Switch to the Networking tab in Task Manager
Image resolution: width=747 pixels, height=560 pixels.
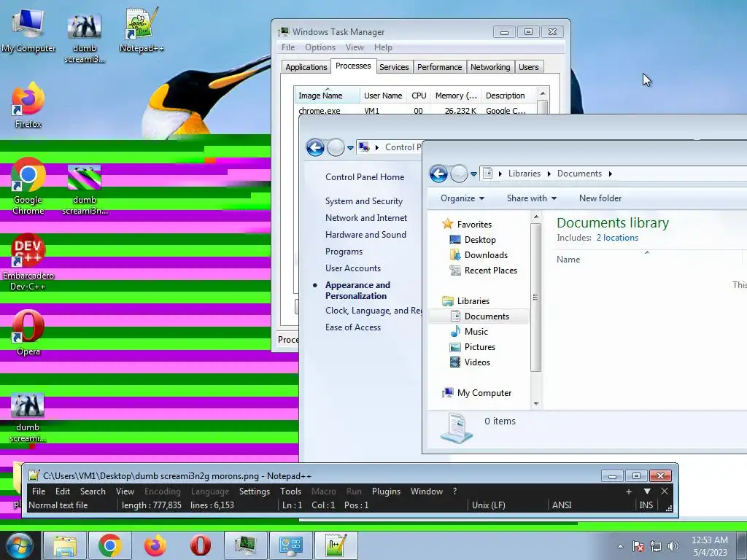(x=490, y=67)
